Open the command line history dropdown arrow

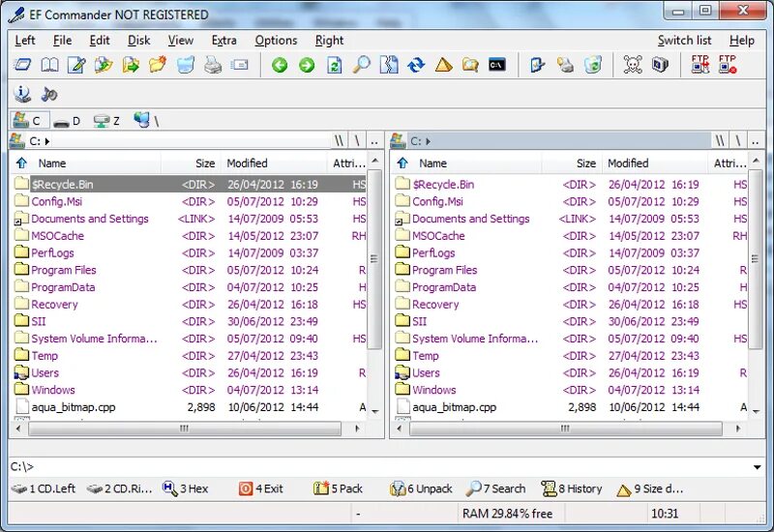[x=757, y=467]
